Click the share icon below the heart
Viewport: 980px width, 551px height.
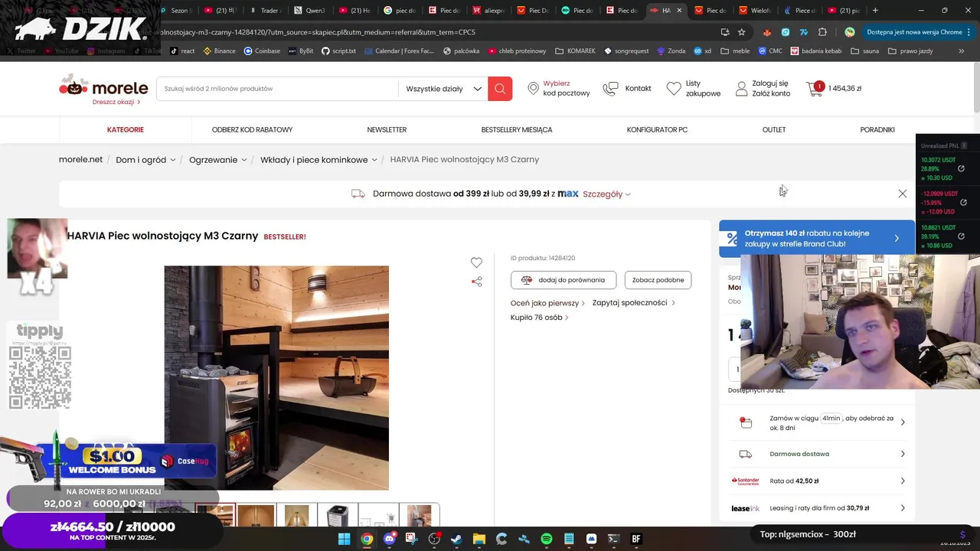(476, 282)
